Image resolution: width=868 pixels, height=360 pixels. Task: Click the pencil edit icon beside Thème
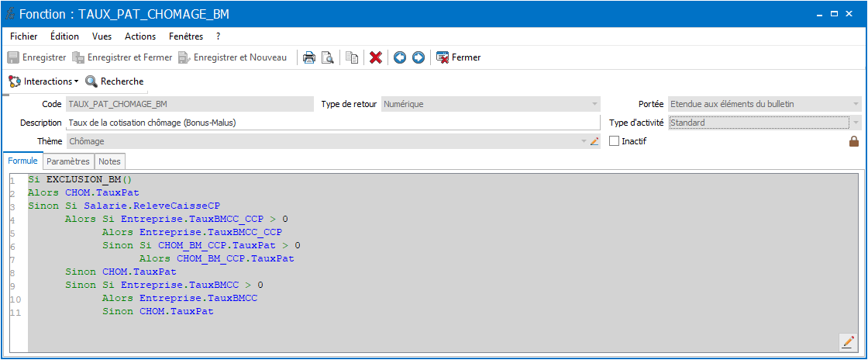(x=594, y=141)
